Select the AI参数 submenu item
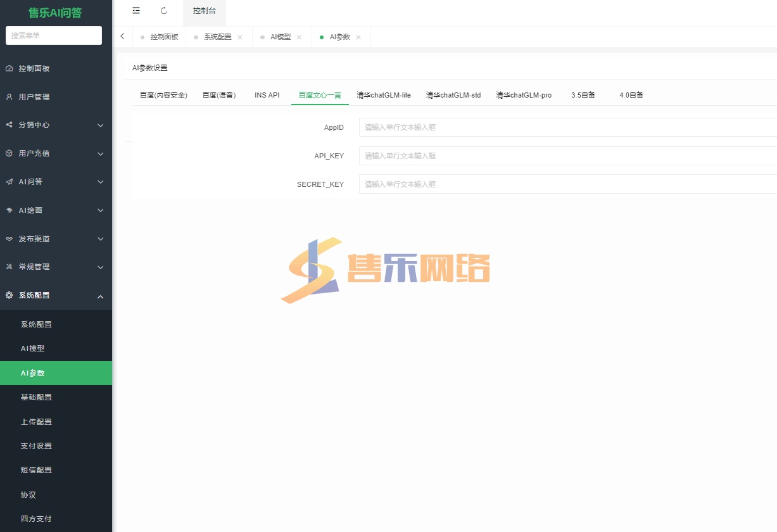Image resolution: width=777 pixels, height=532 pixels. click(56, 373)
